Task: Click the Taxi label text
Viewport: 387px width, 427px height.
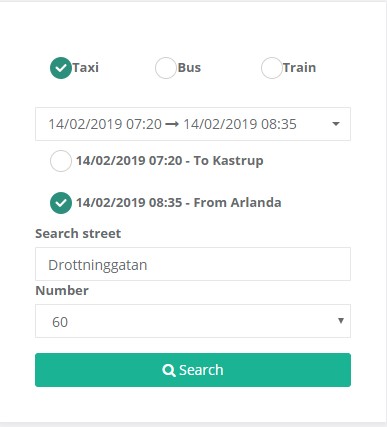Action: click(x=86, y=68)
